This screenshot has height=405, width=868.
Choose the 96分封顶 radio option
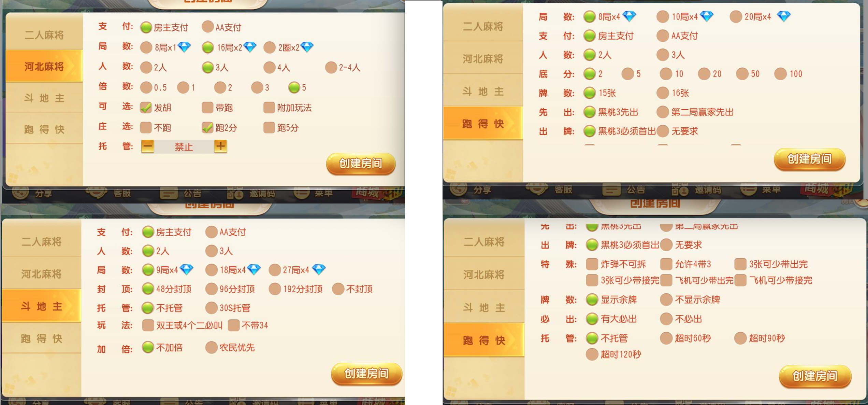coord(212,289)
